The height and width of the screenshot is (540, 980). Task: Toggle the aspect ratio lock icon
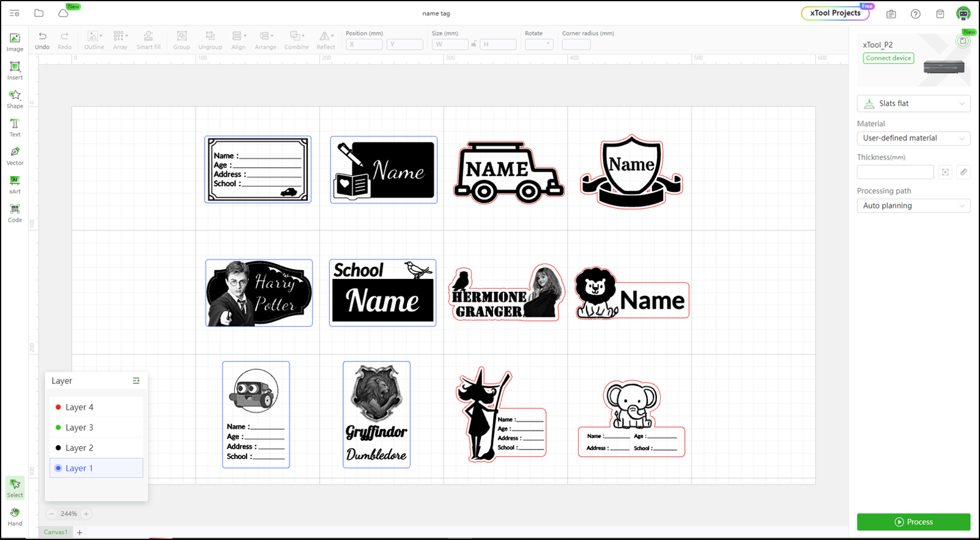(x=474, y=44)
